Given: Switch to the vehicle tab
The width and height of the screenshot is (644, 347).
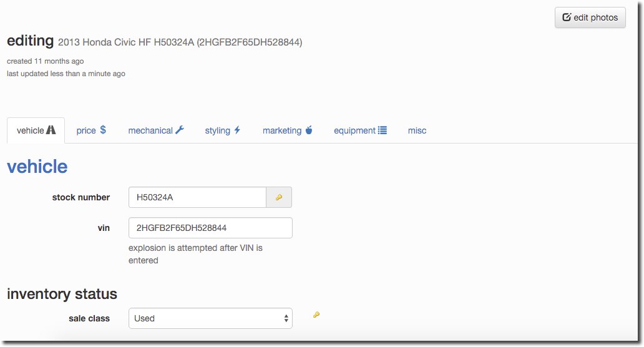Looking at the screenshot, I should pyautogui.click(x=36, y=130).
